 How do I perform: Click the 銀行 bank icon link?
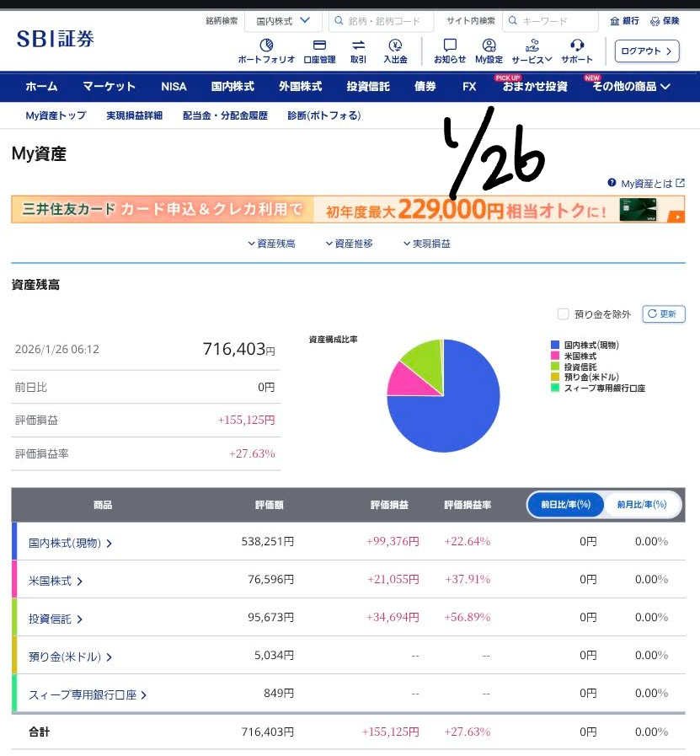(623, 21)
